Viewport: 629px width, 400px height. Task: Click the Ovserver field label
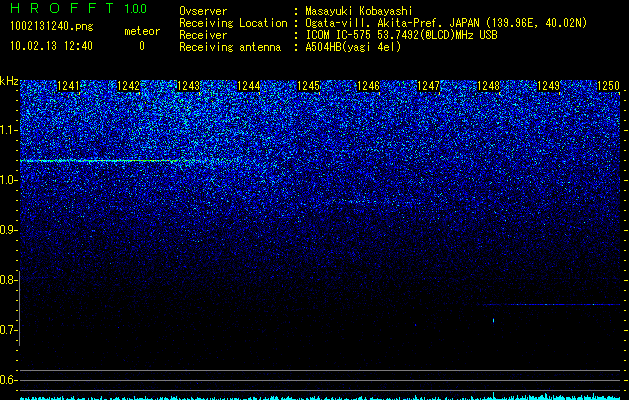[x=203, y=11]
